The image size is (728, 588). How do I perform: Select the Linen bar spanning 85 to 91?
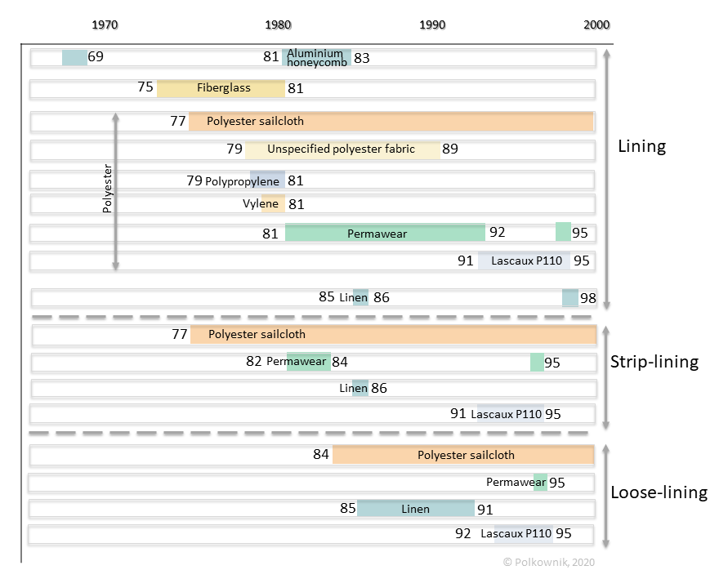point(416,509)
